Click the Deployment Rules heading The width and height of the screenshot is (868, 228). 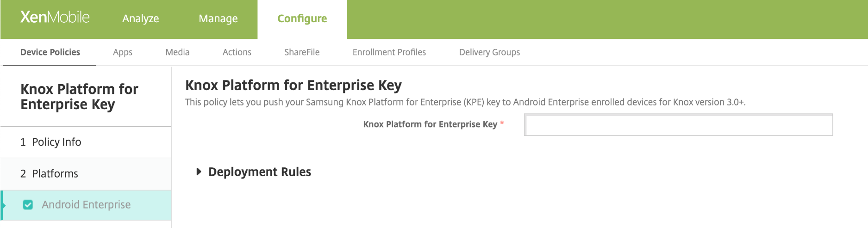pyautogui.click(x=259, y=172)
